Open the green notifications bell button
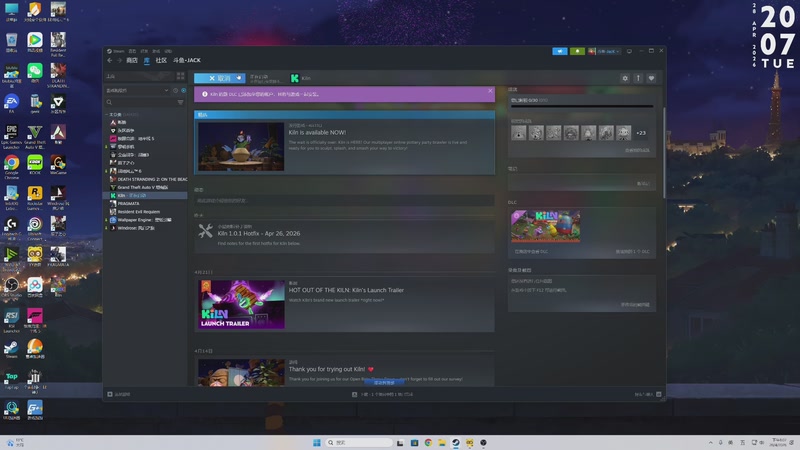This screenshot has height=450, width=800. click(577, 51)
